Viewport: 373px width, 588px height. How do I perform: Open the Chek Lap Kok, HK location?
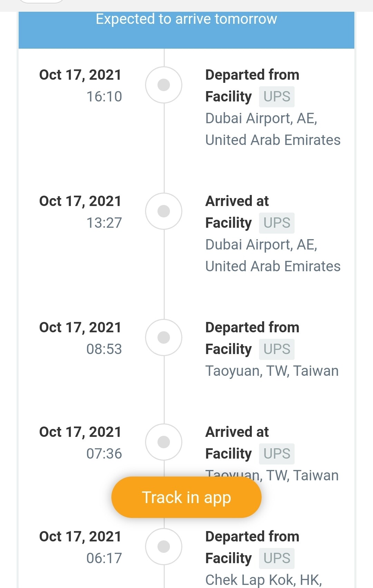(264, 580)
